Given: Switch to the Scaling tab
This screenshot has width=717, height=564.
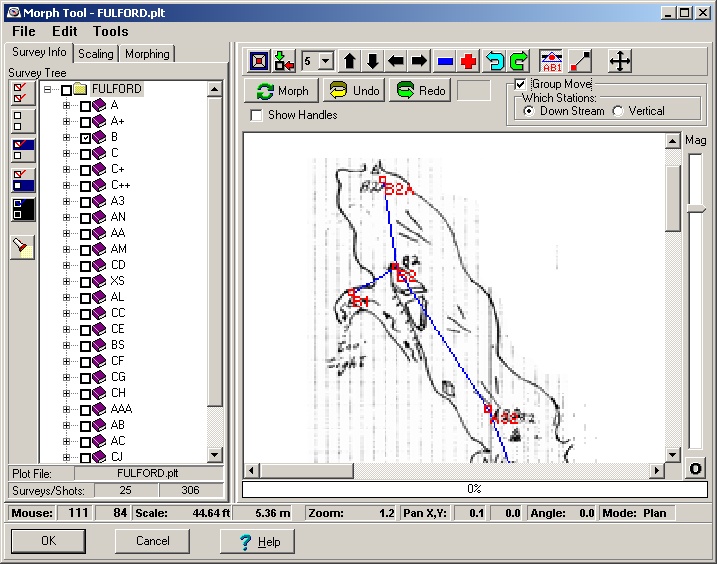Looking at the screenshot, I should [x=96, y=54].
